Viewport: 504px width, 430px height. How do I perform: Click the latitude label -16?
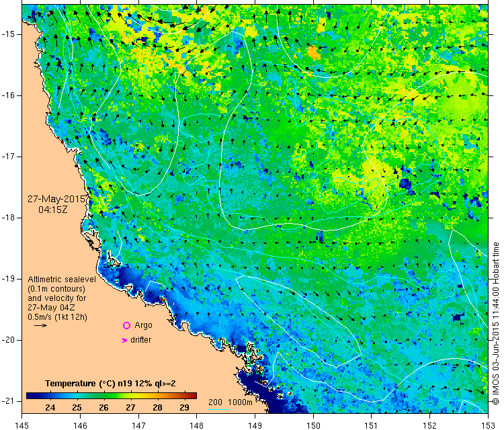(8, 95)
